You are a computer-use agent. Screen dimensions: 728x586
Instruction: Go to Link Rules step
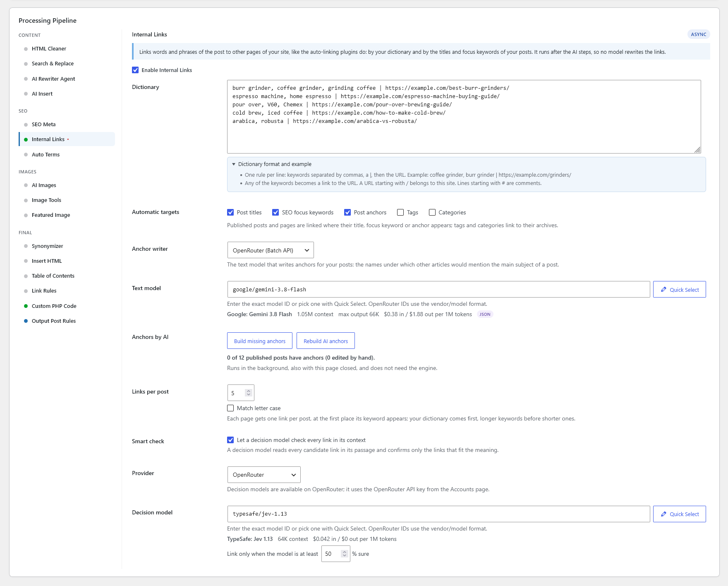coord(44,291)
